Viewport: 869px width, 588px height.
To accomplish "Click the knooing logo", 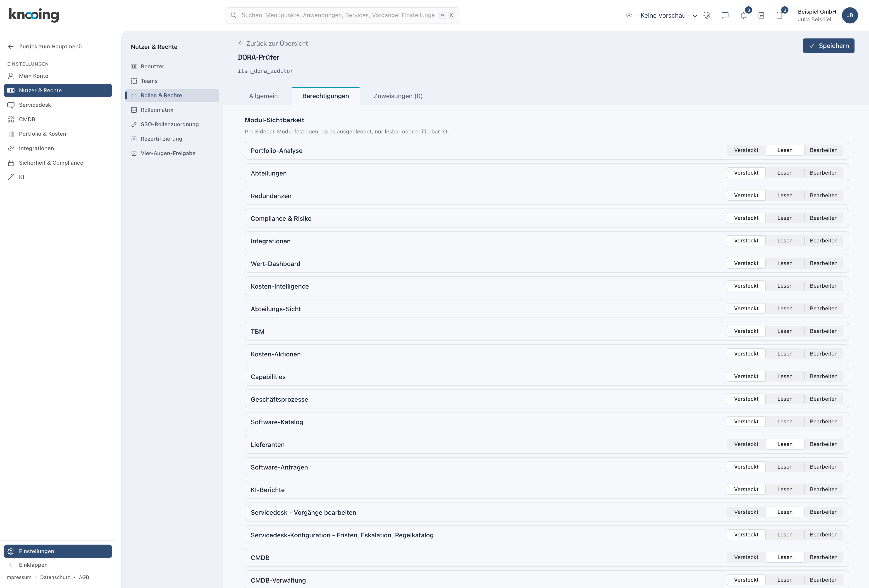I will coord(34,15).
